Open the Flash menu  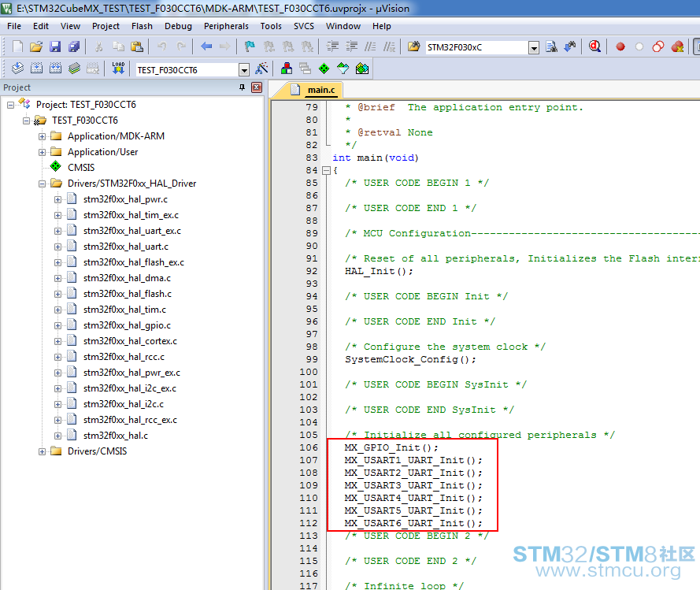tap(142, 26)
